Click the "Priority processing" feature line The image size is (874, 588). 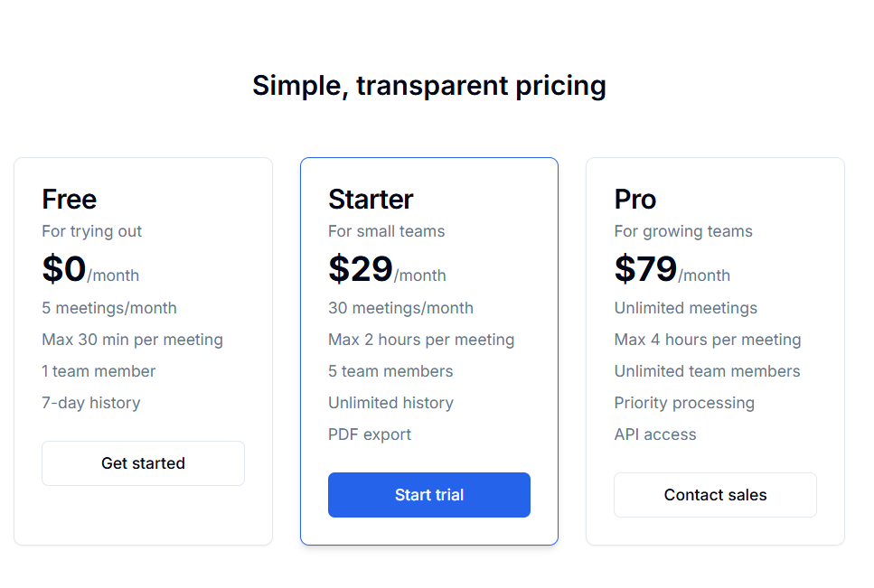click(x=684, y=403)
